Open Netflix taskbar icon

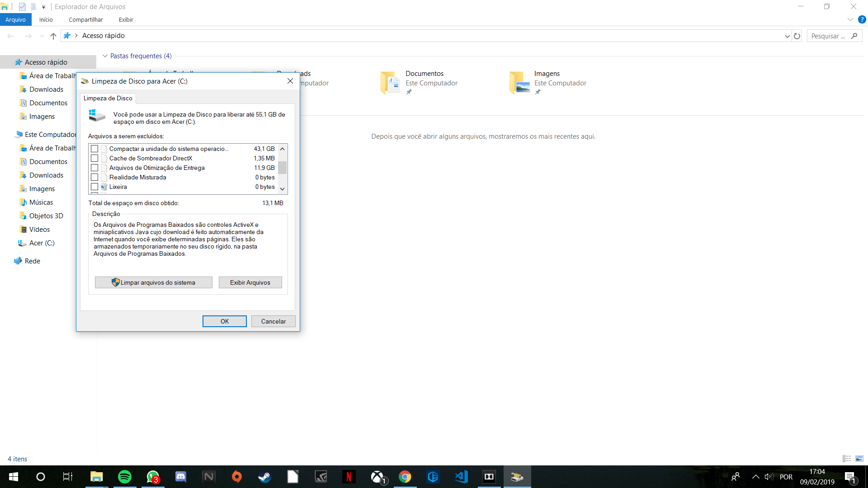coord(349,477)
